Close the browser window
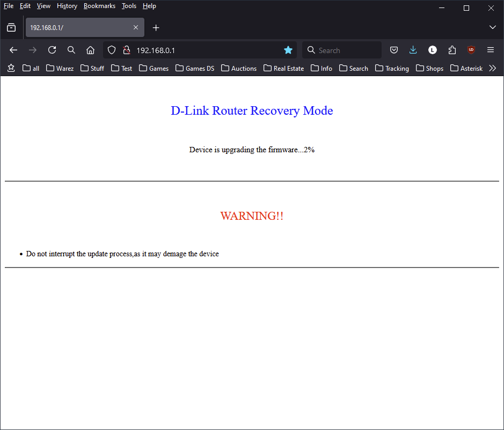Viewport: 504px width, 430px height. 491,8
